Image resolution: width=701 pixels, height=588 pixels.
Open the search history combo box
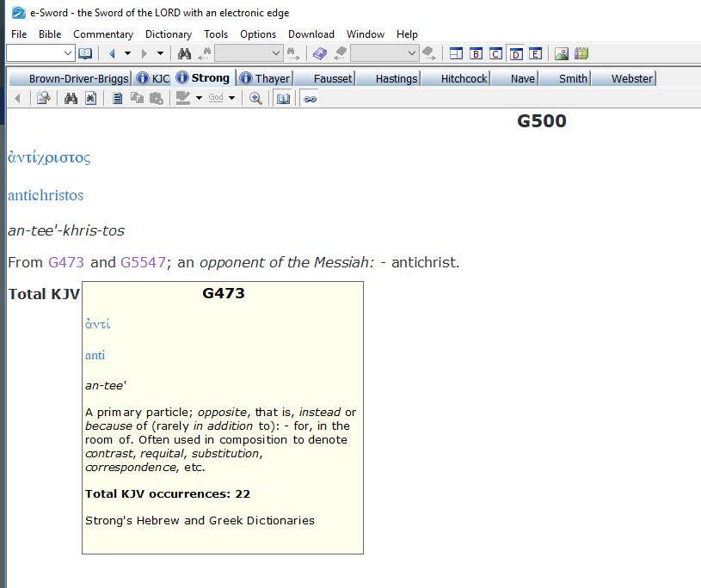click(249, 53)
